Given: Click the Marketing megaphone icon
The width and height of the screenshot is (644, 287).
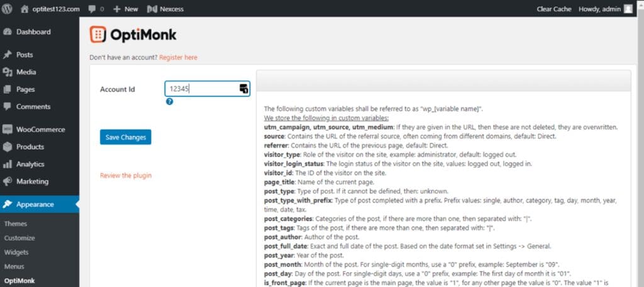Looking at the screenshot, I should 8,182.
